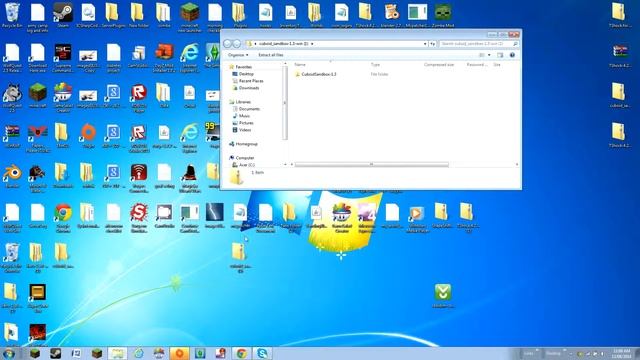Refresh the Explorer address bar
This screenshot has width=640, height=360.
point(433,44)
